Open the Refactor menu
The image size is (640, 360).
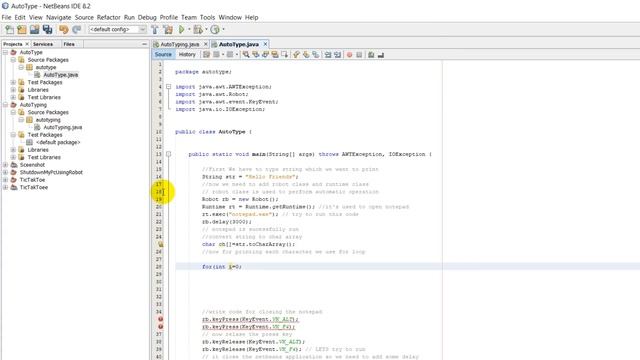point(109,18)
